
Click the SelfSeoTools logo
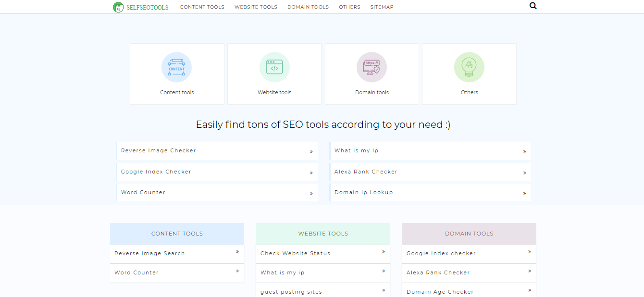[141, 7]
